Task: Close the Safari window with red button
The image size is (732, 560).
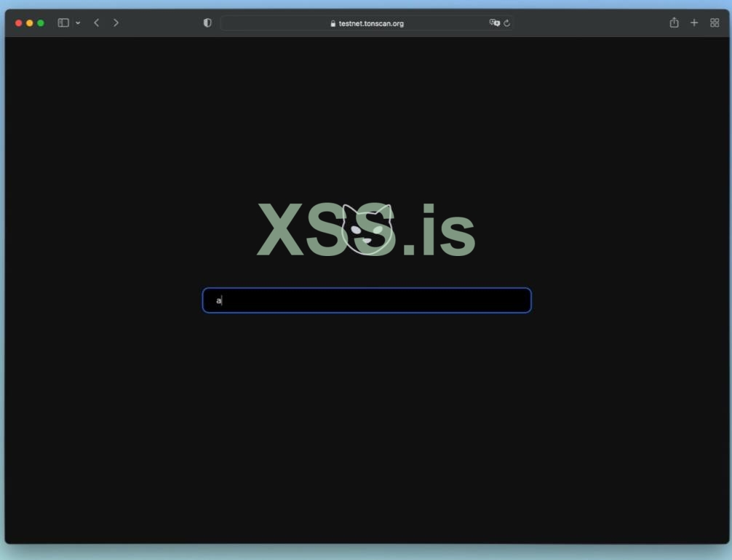Action: click(x=19, y=23)
